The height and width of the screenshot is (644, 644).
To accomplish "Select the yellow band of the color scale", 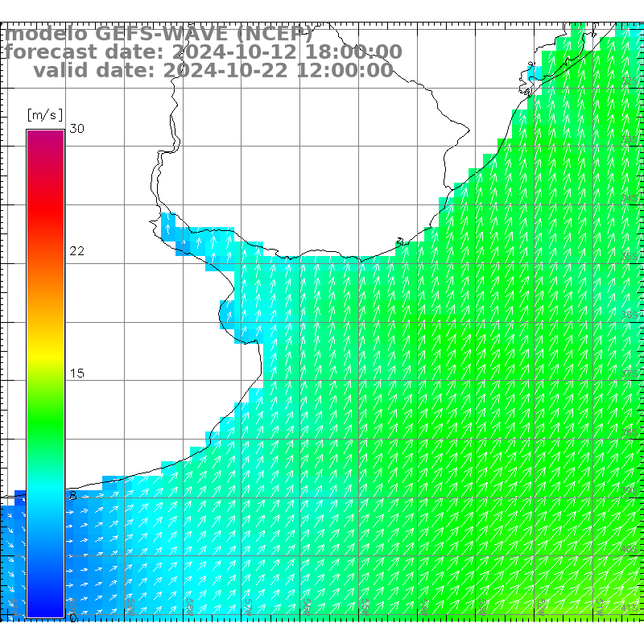I will pyautogui.click(x=45, y=354).
